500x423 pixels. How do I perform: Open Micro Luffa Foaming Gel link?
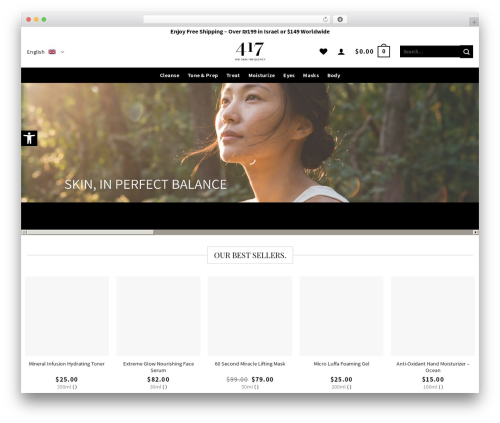tap(341, 364)
